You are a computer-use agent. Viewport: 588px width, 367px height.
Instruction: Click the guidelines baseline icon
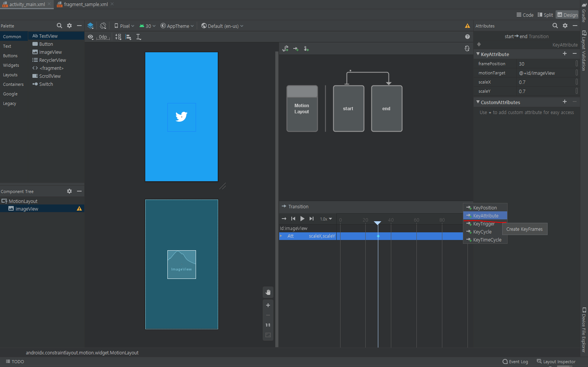pos(139,37)
